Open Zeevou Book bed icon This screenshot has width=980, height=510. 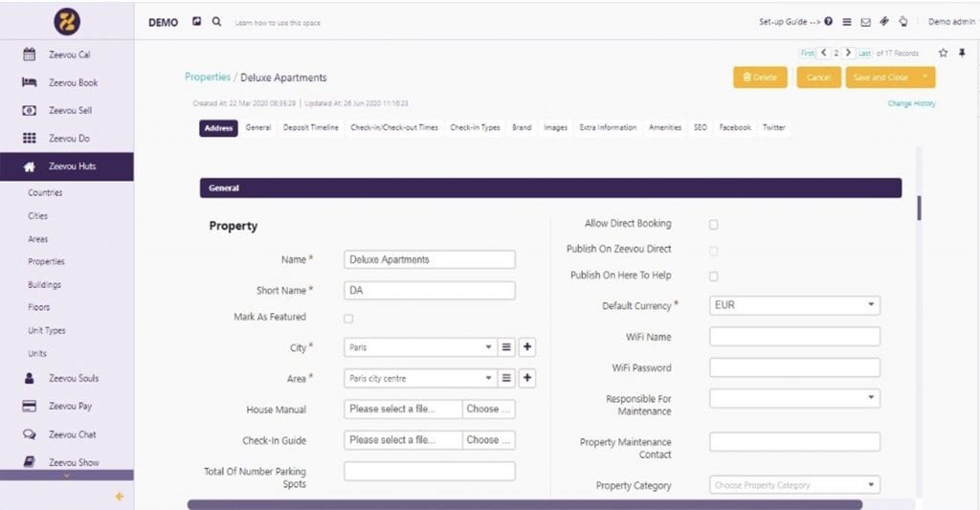pos(30,82)
